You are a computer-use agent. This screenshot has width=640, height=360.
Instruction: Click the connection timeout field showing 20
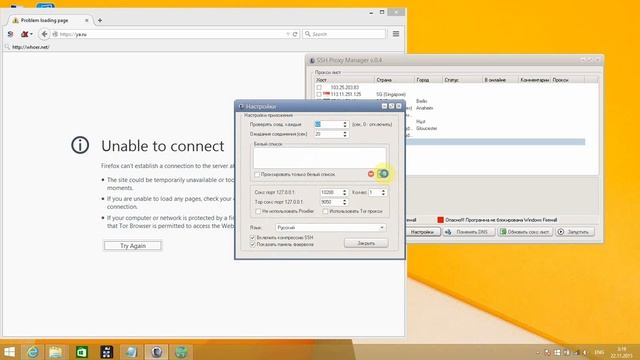point(328,134)
